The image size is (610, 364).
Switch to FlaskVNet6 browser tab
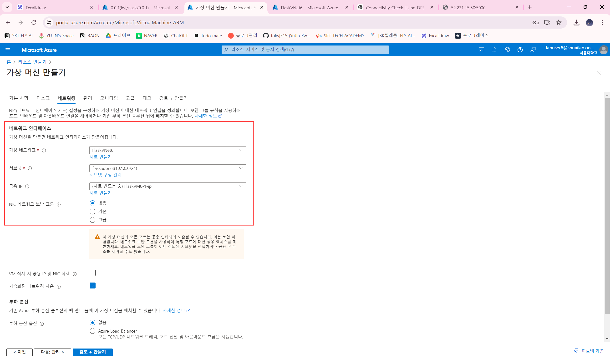[310, 7]
